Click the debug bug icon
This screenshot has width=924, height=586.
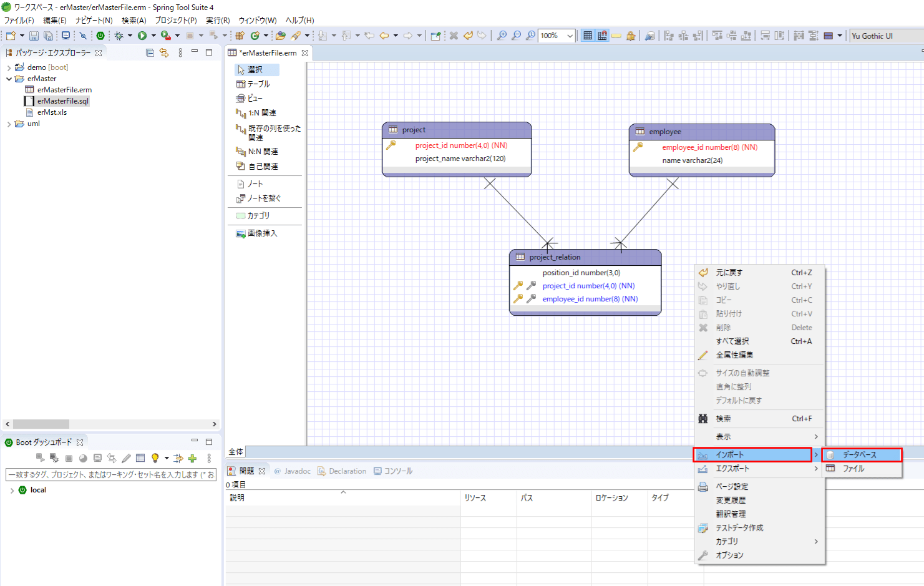119,36
